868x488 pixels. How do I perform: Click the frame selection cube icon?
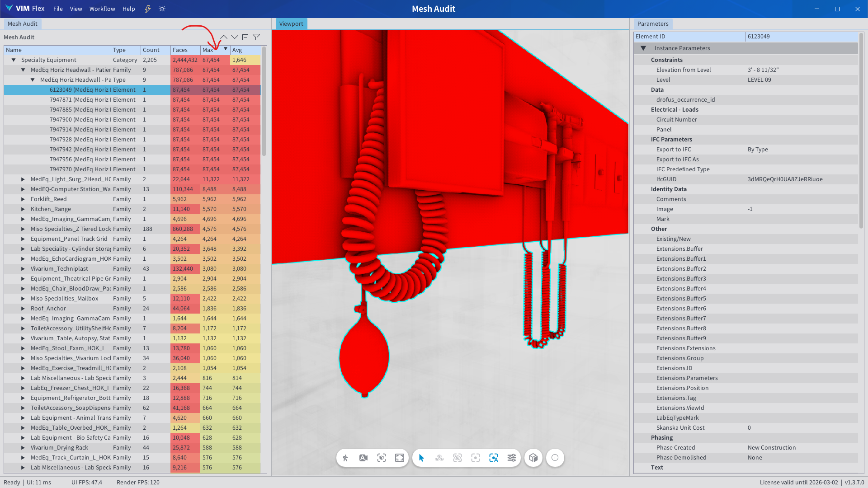382,458
